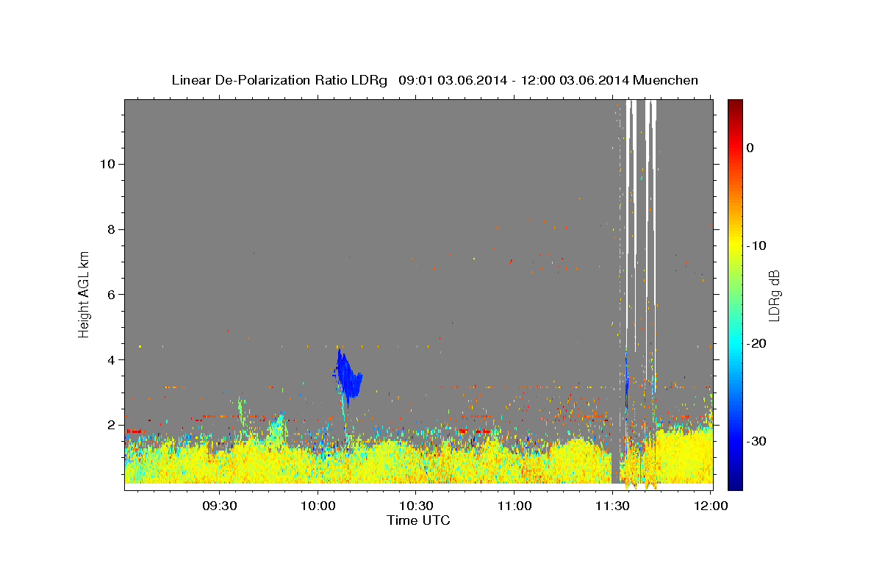Click the 10:00 time axis label
This screenshot has width=882, height=588.
(318, 506)
